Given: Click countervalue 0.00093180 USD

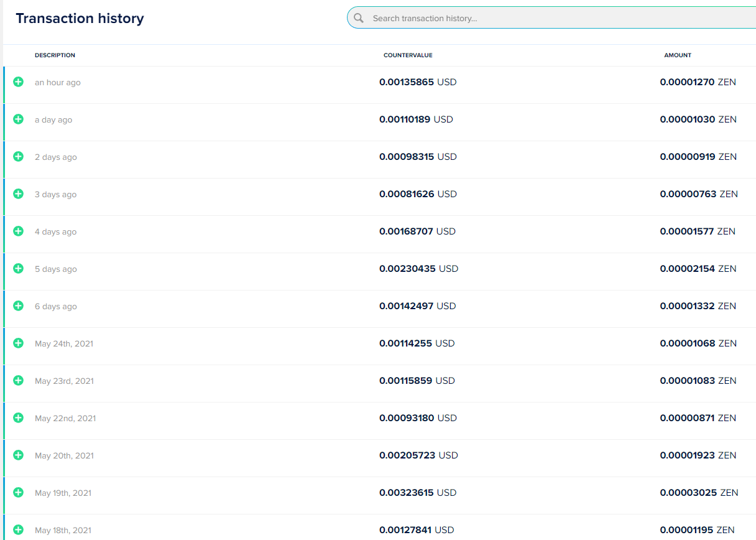Looking at the screenshot, I should 418,417.
